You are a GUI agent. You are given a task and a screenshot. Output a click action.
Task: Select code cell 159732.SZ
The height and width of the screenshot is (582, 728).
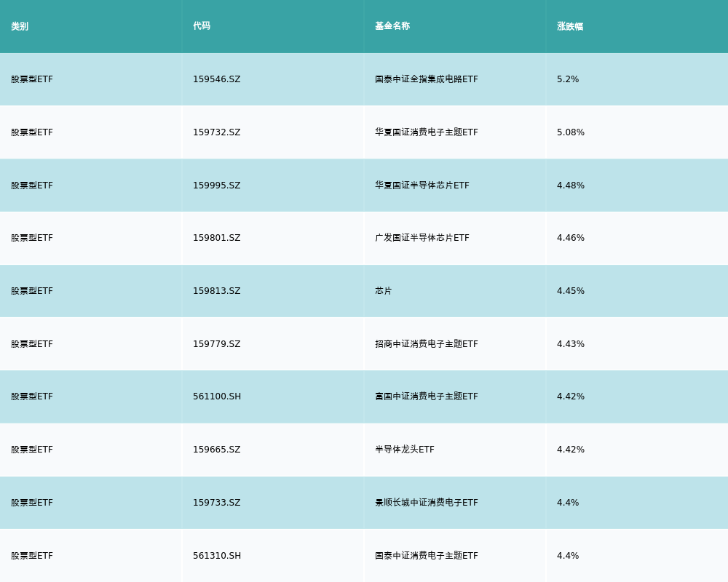pyautogui.click(x=217, y=132)
